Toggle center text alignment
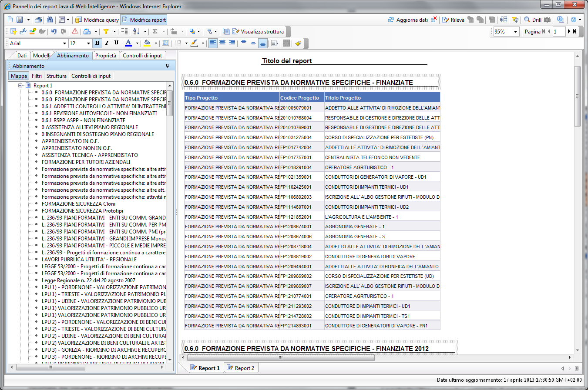Image resolution: width=588 pixels, height=390 pixels. click(x=222, y=43)
